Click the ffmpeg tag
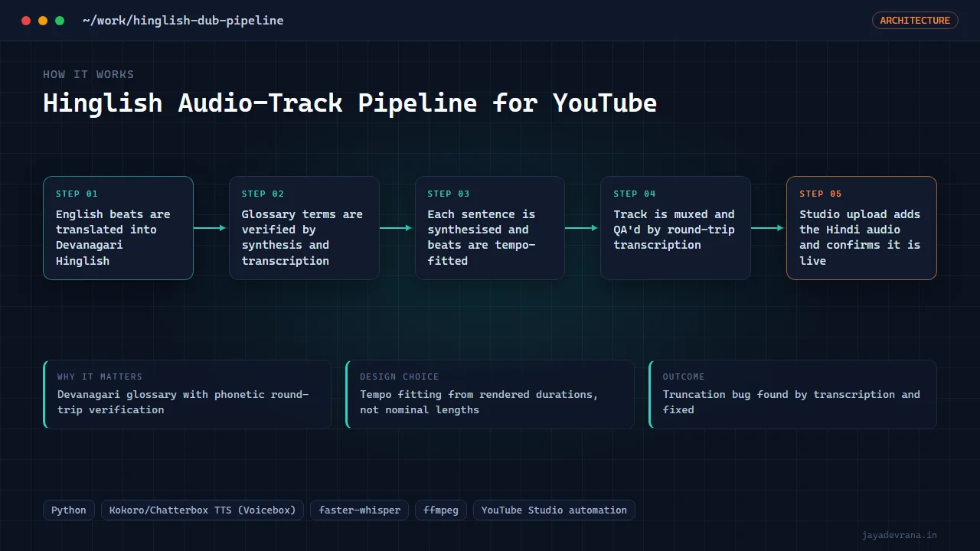980x551 pixels. [441, 510]
